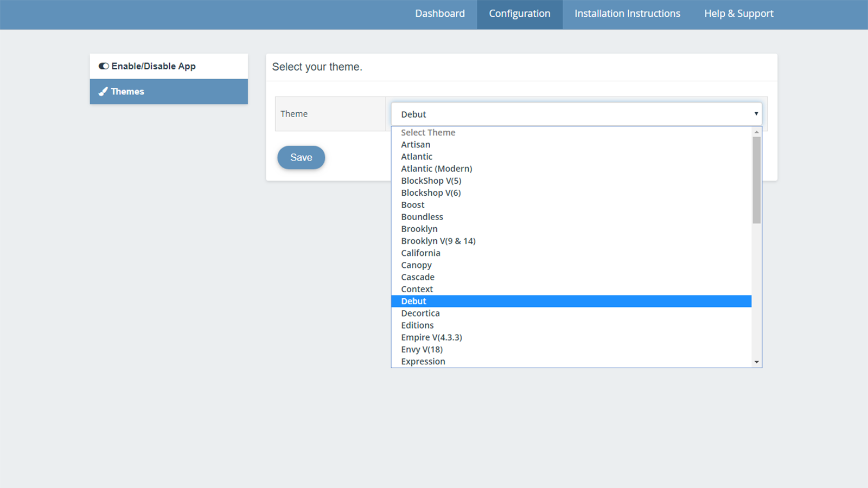The width and height of the screenshot is (868, 488).
Task: Open Installation Instructions page
Action: pyautogui.click(x=627, y=14)
